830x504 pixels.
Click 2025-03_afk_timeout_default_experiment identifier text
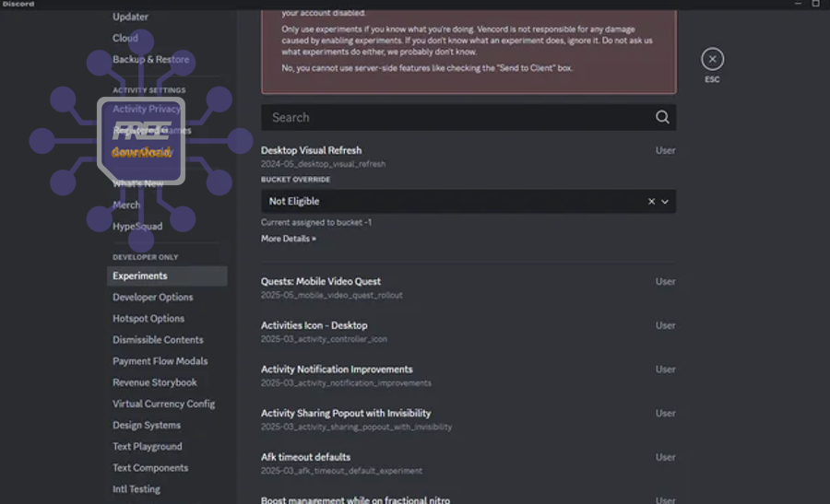click(341, 471)
